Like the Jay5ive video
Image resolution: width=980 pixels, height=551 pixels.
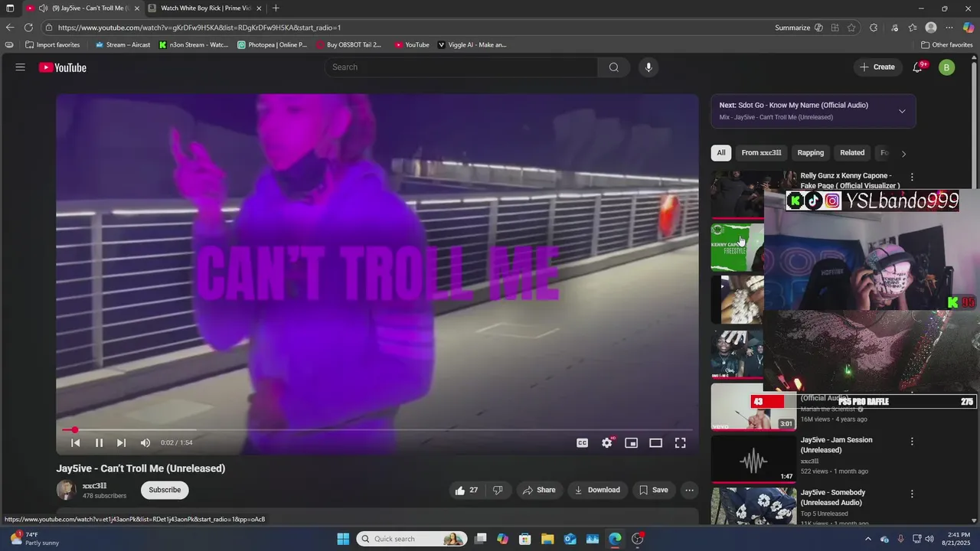pyautogui.click(x=466, y=490)
